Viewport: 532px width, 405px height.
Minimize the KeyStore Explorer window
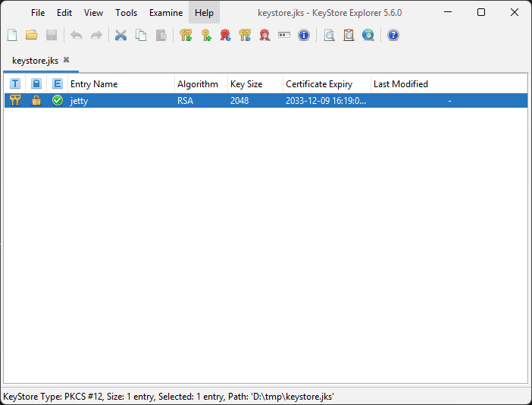[448, 13]
